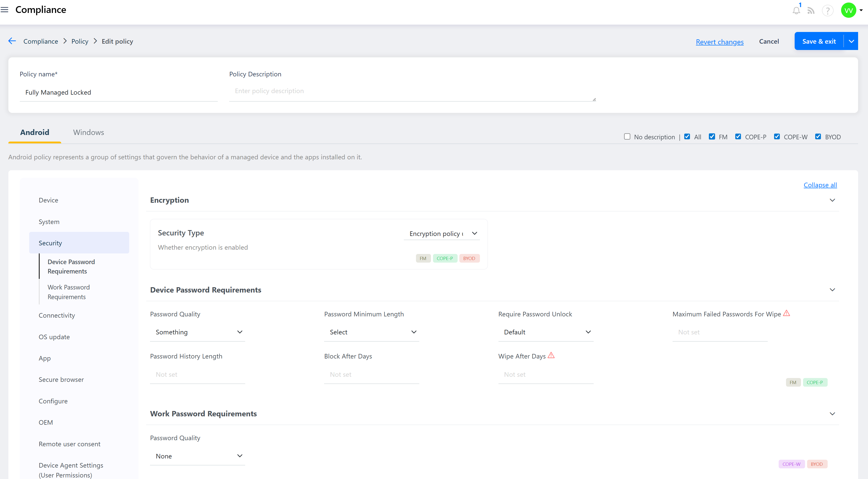
Task: Click the Policy Description text field
Action: point(412,91)
